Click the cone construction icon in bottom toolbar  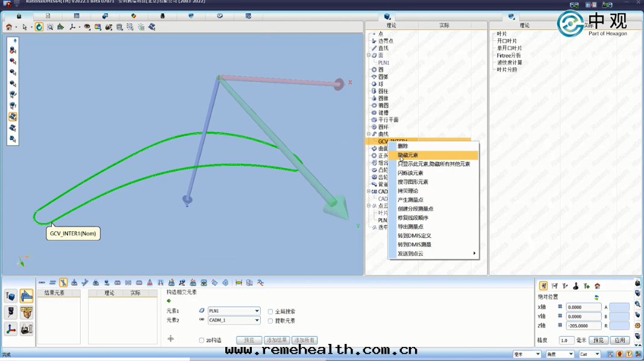(x=149, y=283)
